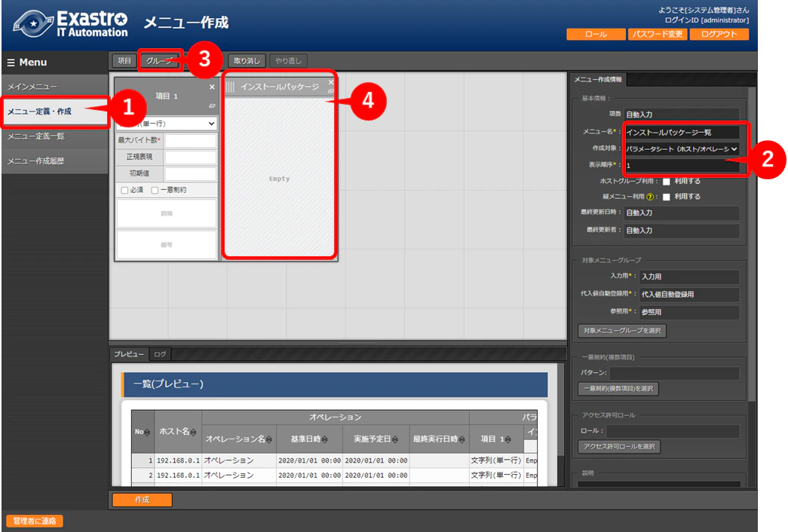Open the input type dropdown in 項目 1
Viewport: 788px width, 532px height.
(x=167, y=124)
